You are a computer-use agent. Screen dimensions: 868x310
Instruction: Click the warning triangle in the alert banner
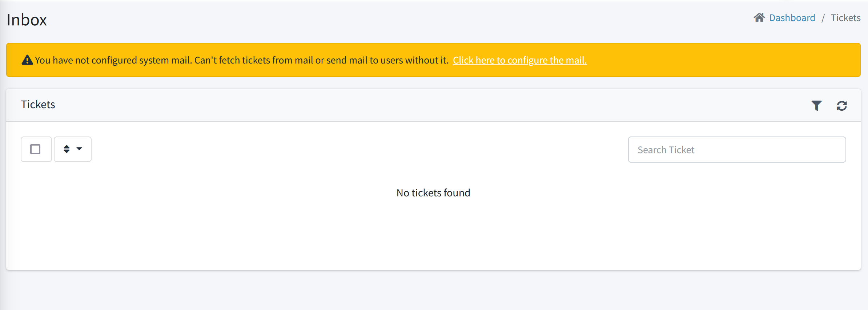click(27, 60)
